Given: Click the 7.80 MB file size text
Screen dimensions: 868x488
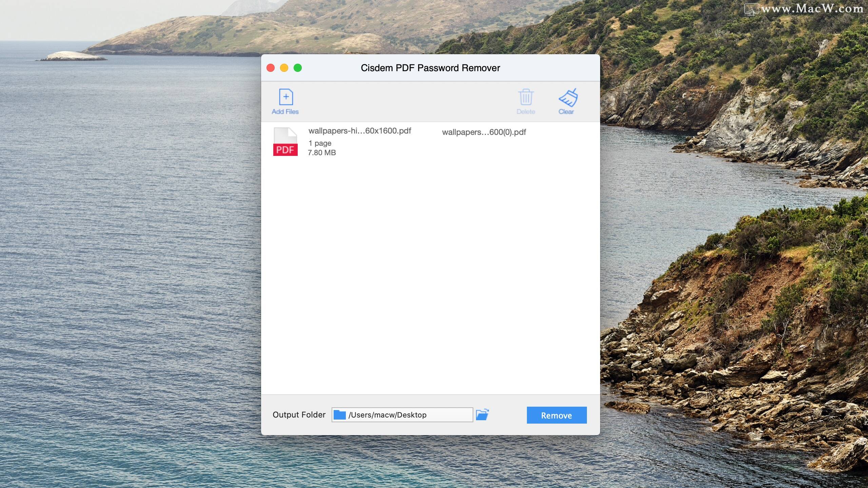Looking at the screenshot, I should coord(322,152).
